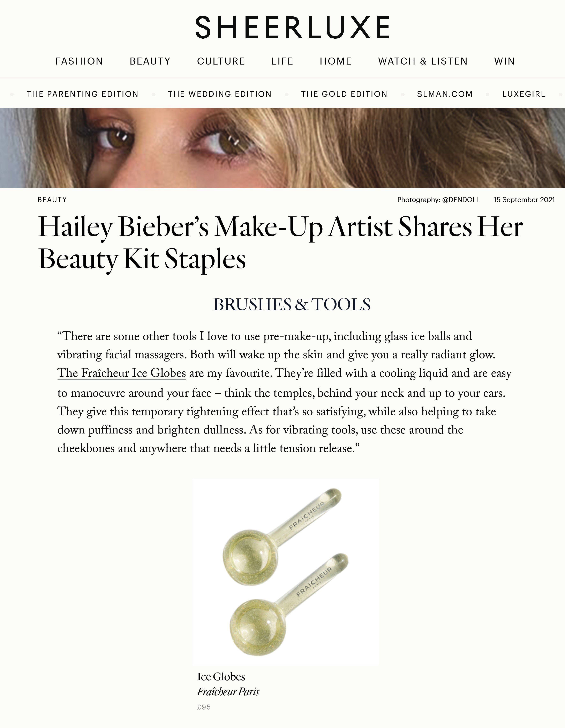
Task: Open the Life section
Action: tap(282, 61)
